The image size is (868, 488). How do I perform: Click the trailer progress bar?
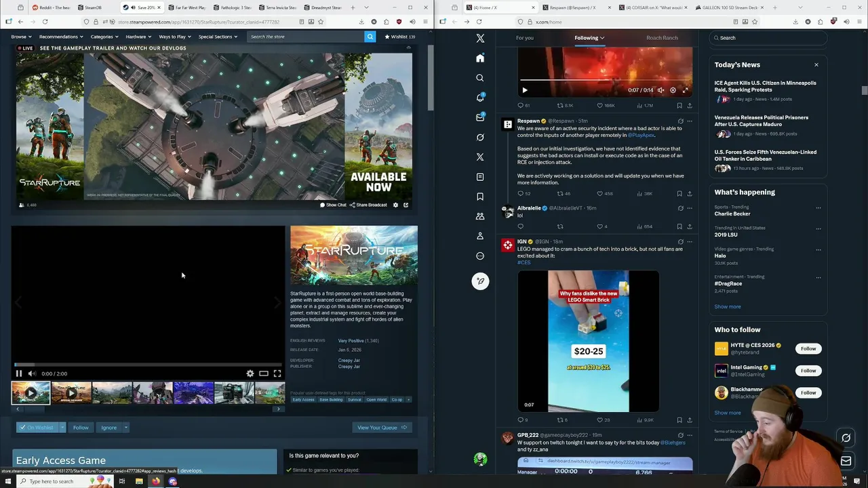148,365
